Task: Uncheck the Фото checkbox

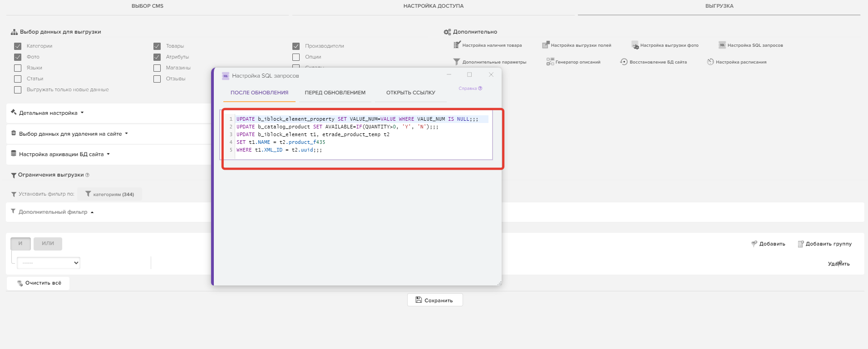Action: pos(18,57)
